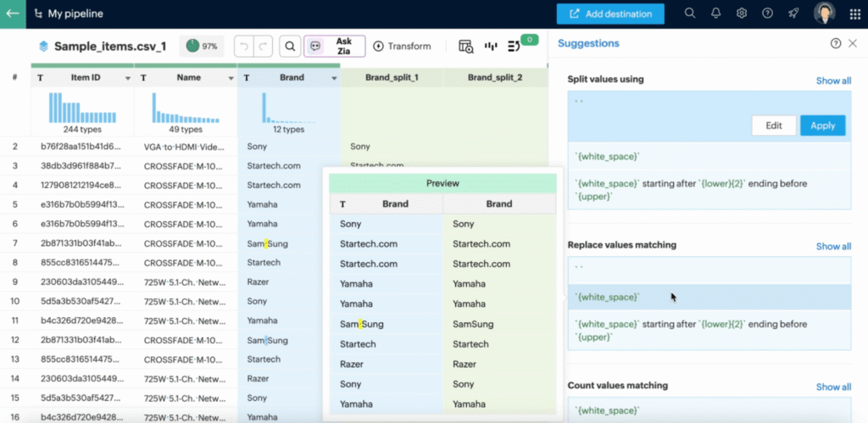Expand the Name column dropdown
This screenshot has height=423, width=868.
click(231, 79)
